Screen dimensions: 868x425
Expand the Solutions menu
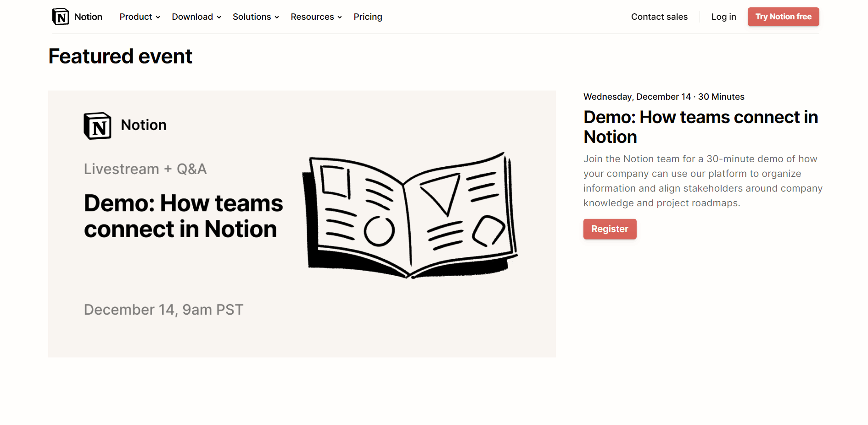256,17
